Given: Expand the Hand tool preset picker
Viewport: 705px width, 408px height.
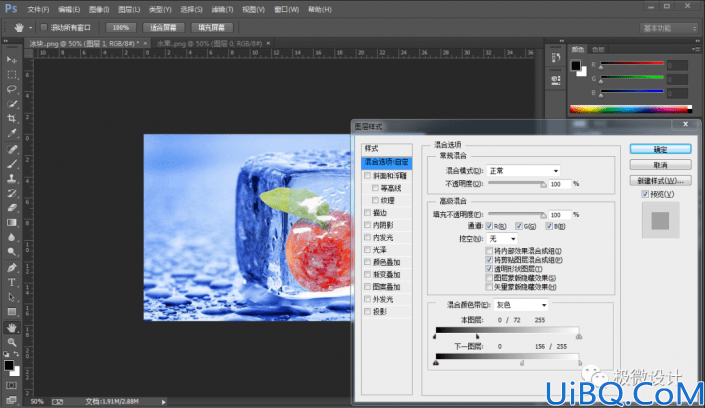Looking at the screenshot, I should pyautogui.click(x=31, y=28).
